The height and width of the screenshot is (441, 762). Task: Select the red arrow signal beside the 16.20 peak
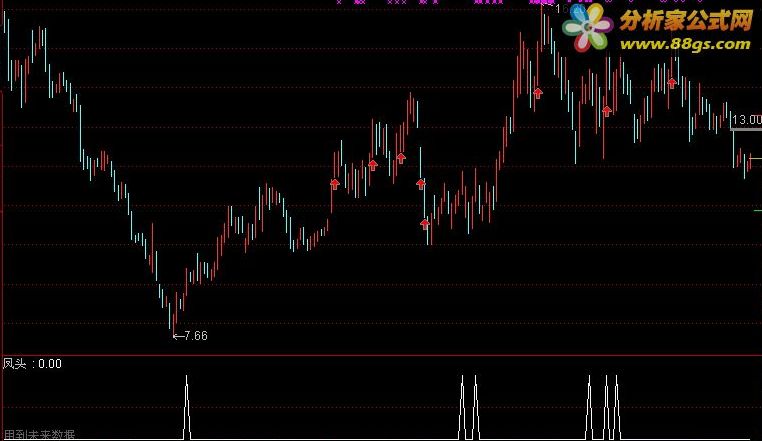537,93
